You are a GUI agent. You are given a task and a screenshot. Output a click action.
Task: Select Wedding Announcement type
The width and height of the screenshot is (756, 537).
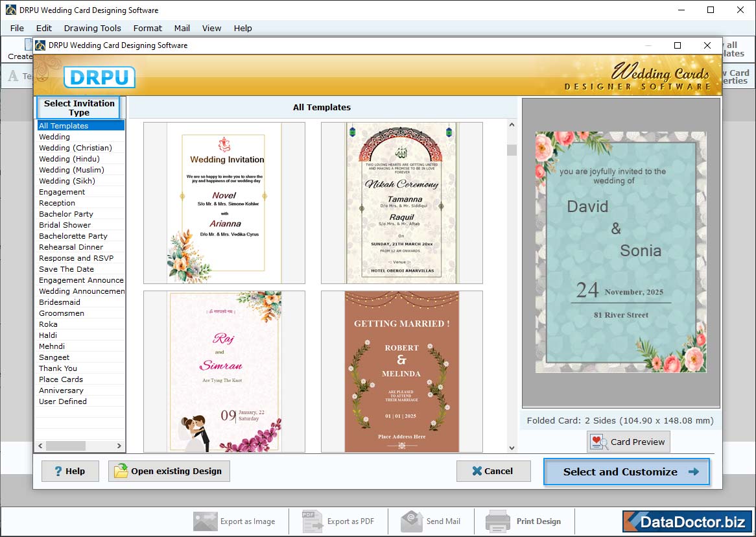(x=80, y=291)
